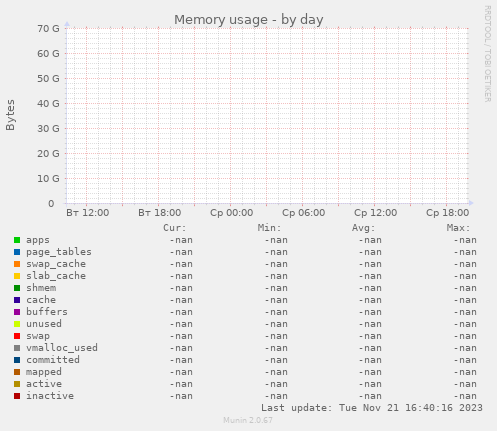Click the gray vmalloc_used legend swatch

(x=17, y=348)
